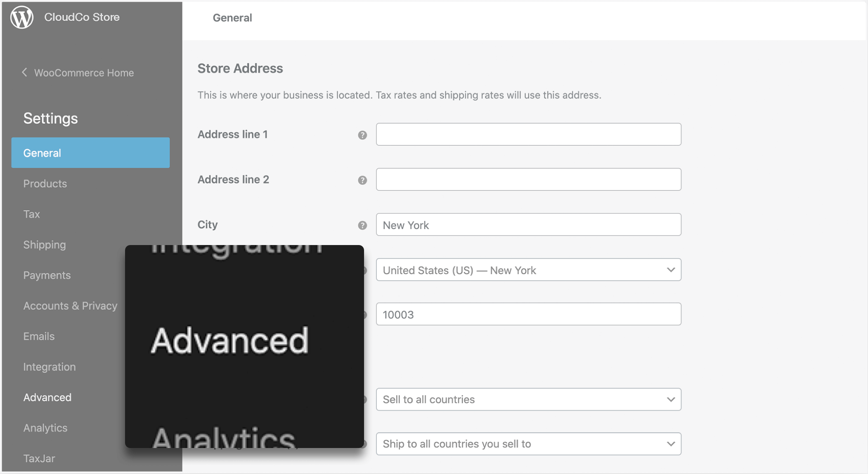Click the postcode field containing 10003
Image resolution: width=868 pixels, height=474 pixels.
tap(528, 314)
